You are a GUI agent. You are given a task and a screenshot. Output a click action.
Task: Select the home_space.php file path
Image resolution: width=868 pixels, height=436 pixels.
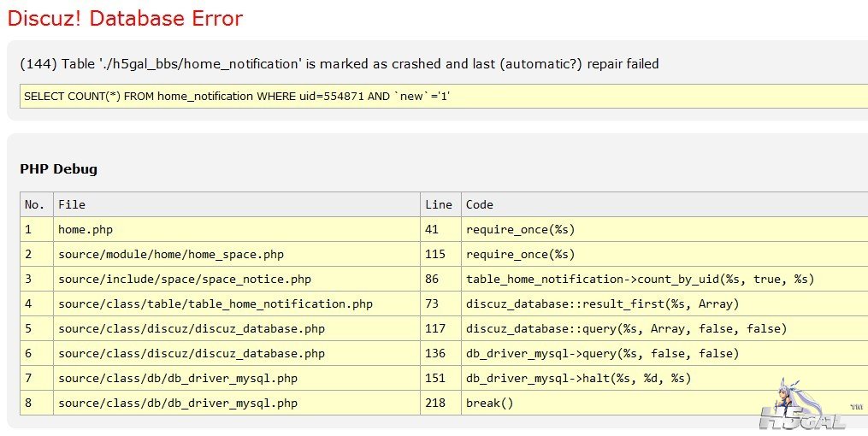coord(171,254)
